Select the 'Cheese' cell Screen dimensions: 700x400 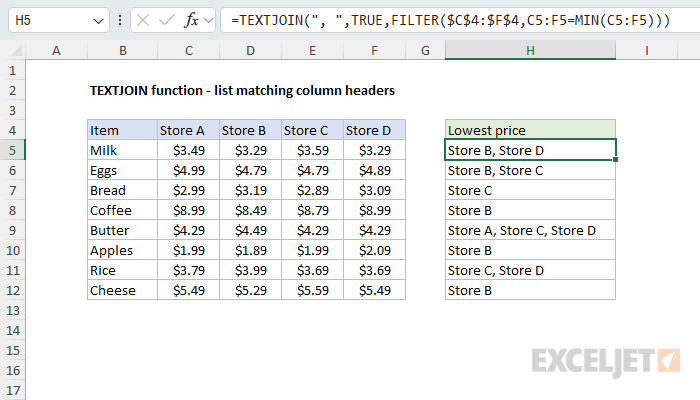point(122,291)
